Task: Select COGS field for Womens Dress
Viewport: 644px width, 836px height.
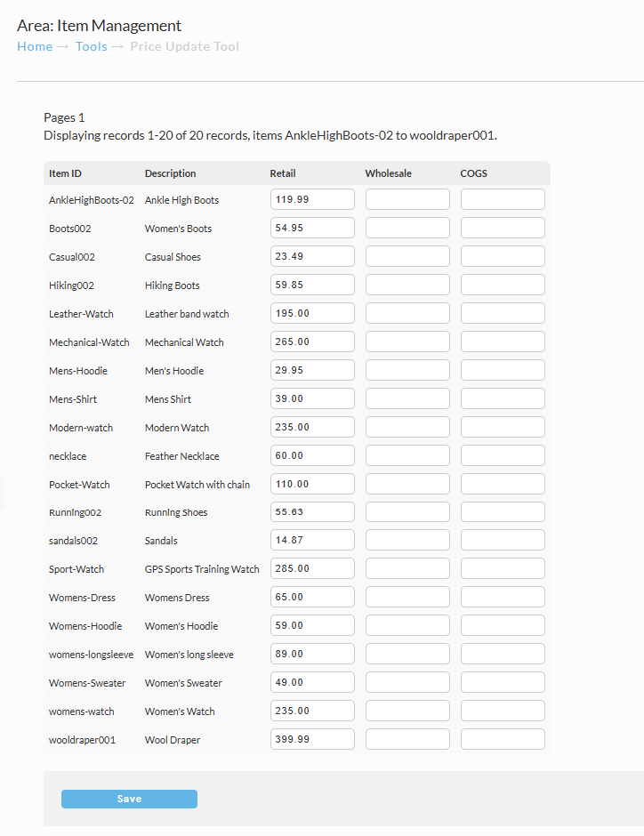Action: tap(503, 597)
